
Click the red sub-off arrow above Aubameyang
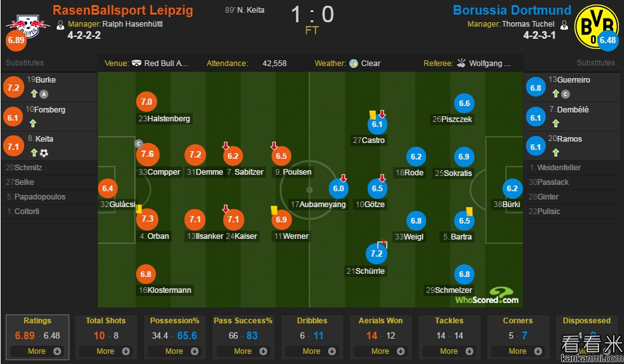[x=343, y=178]
